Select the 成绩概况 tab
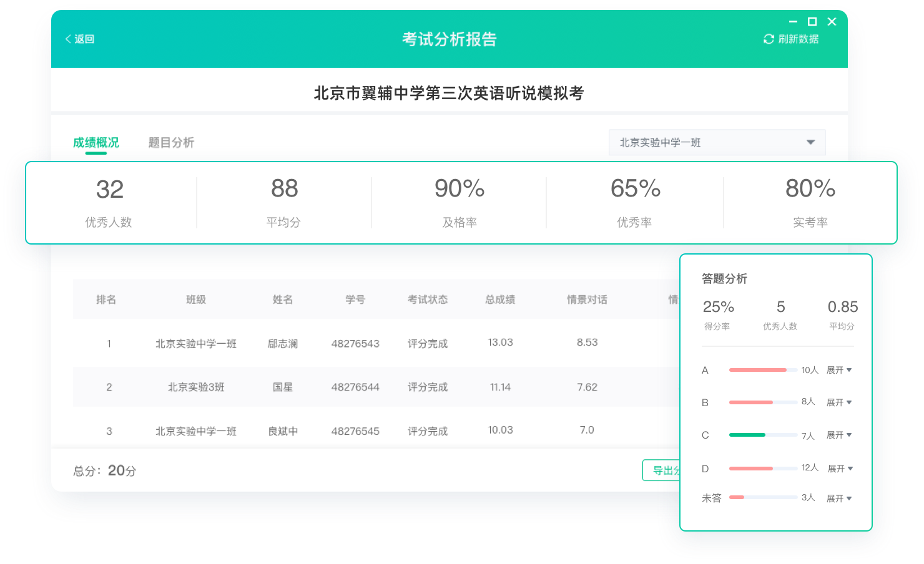 tap(96, 142)
